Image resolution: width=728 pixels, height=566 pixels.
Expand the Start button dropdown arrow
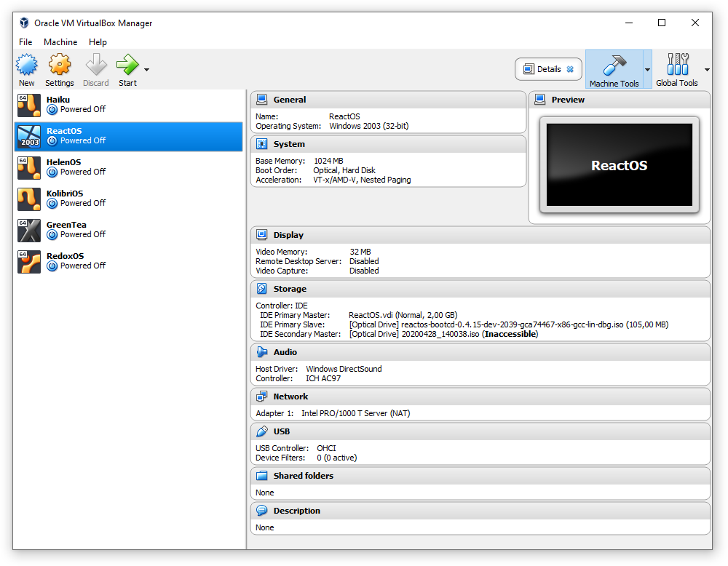pos(147,70)
